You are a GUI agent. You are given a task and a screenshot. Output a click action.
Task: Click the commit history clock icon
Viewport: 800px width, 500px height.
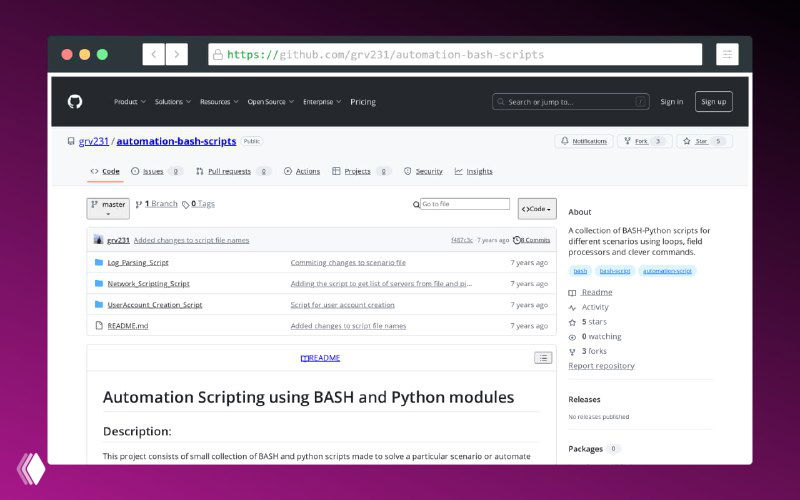(516, 240)
